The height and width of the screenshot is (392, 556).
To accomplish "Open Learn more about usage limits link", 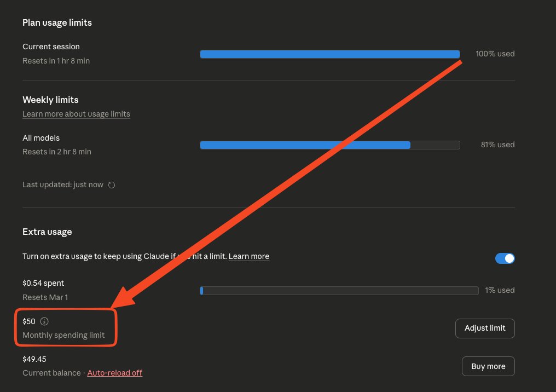I will pyautogui.click(x=76, y=114).
